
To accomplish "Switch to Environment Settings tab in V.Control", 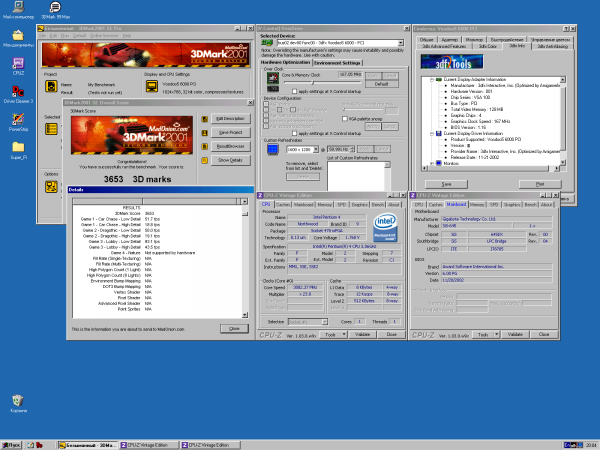I will 337,63.
